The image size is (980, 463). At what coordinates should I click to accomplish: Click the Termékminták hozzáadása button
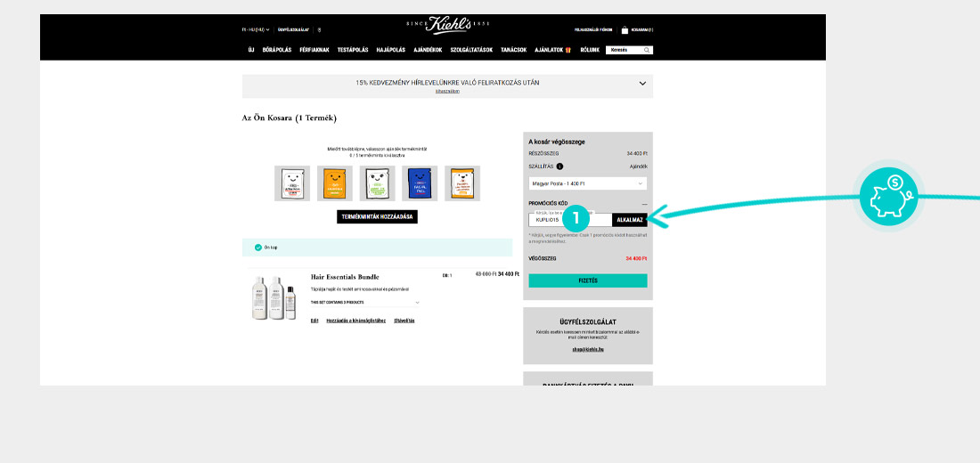click(377, 217)
